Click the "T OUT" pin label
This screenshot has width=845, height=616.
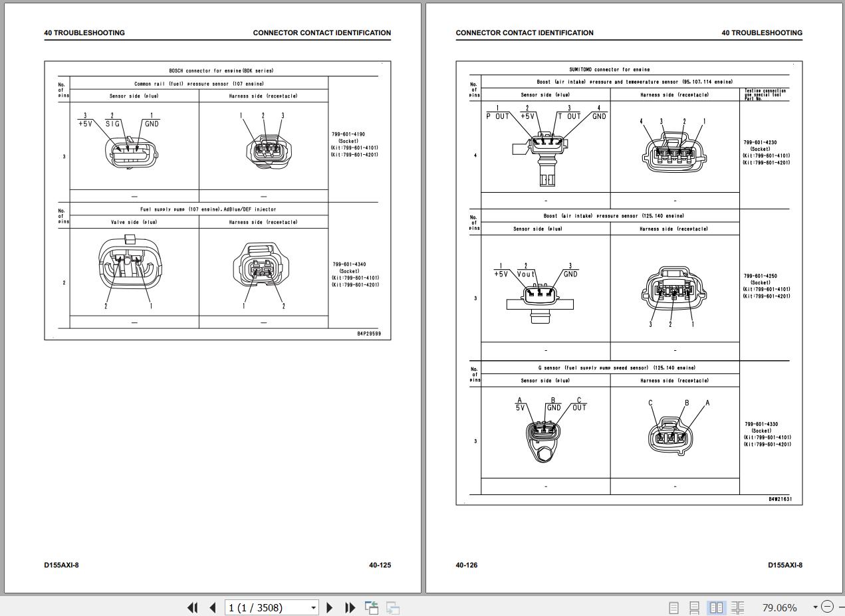568,116
